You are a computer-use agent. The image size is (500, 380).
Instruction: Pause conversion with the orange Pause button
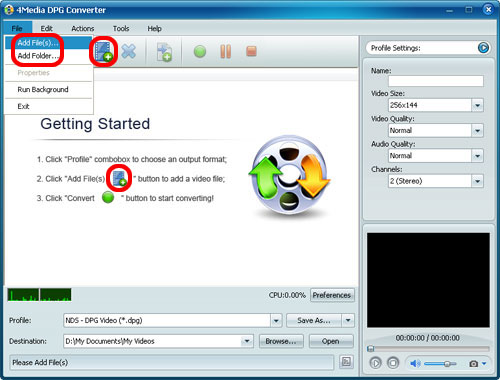click(x=226, y=52)
